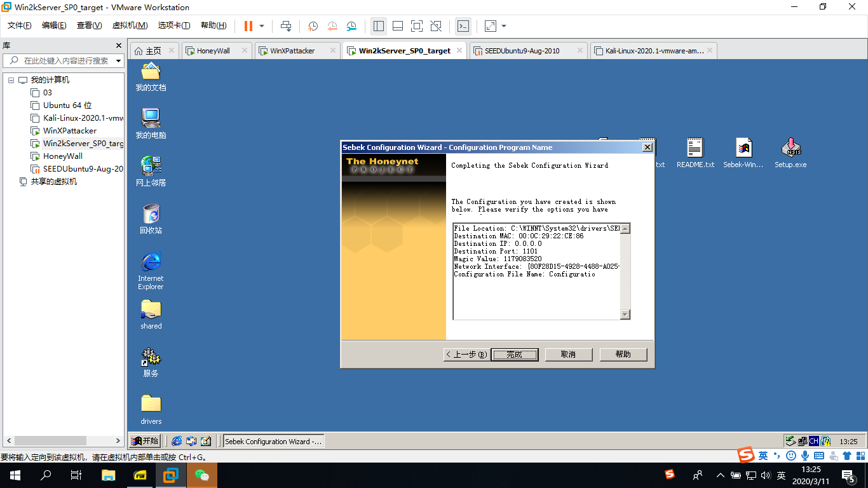
Task: Click the 帮助 help button in wizard
Action: click(623, 355)
